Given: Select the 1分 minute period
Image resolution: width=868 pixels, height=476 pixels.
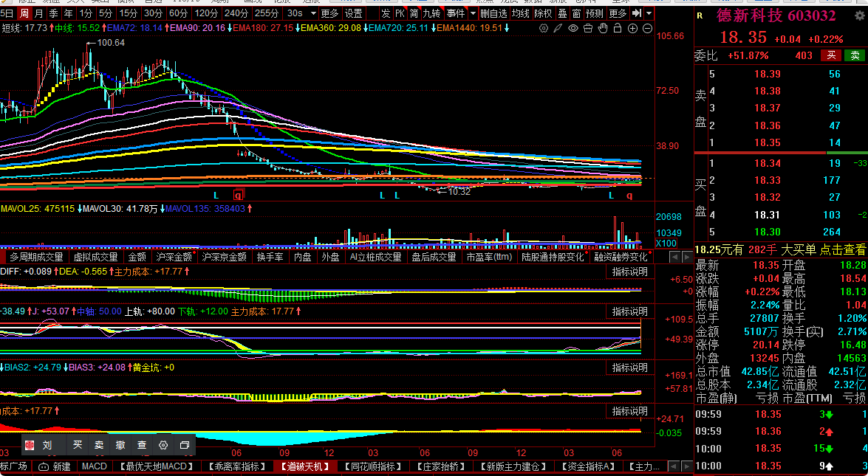Looking at the screenshot, I should point(86,13).
